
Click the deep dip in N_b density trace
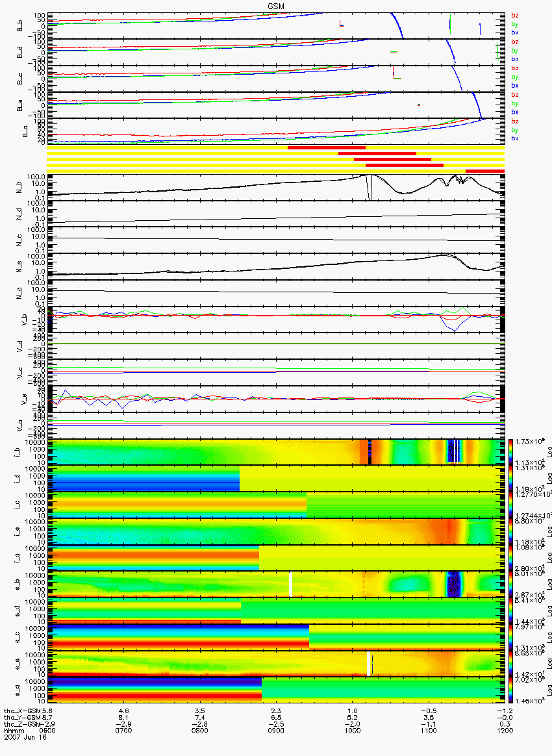point(369,187)
